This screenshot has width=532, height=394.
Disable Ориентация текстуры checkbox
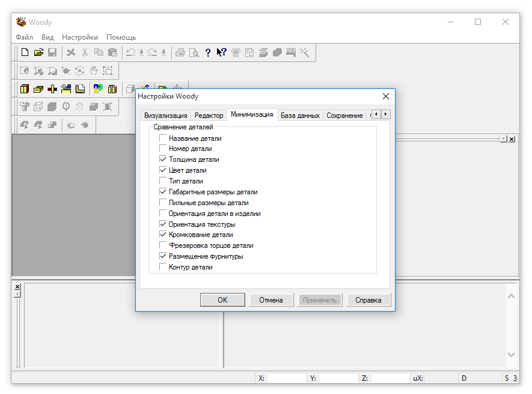163,224
